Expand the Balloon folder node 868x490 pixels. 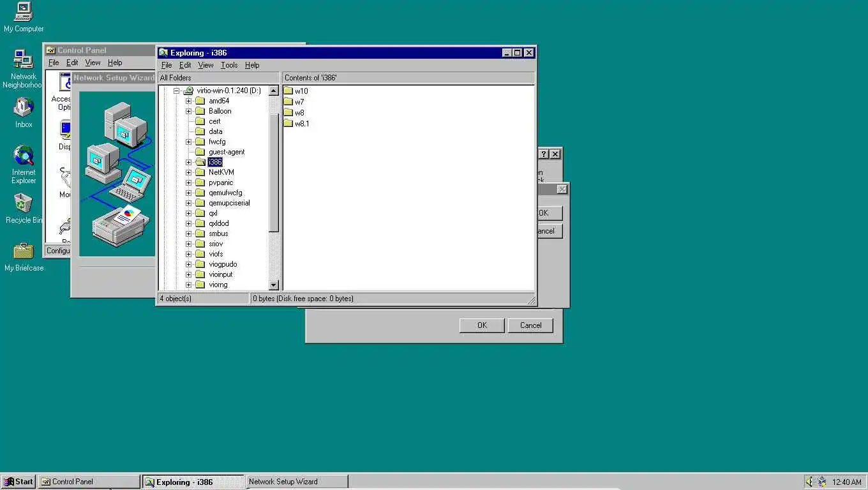point(188,111)
